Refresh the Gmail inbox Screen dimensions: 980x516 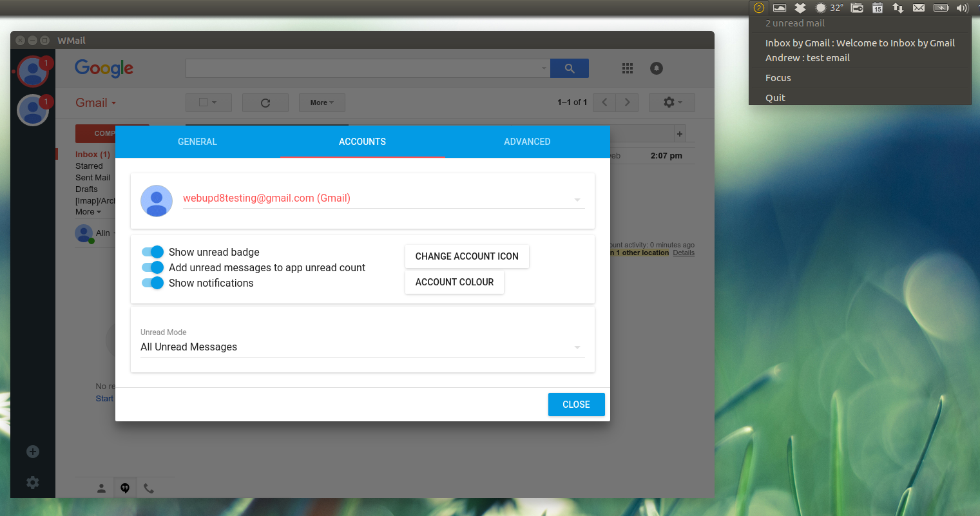(265, 102)
